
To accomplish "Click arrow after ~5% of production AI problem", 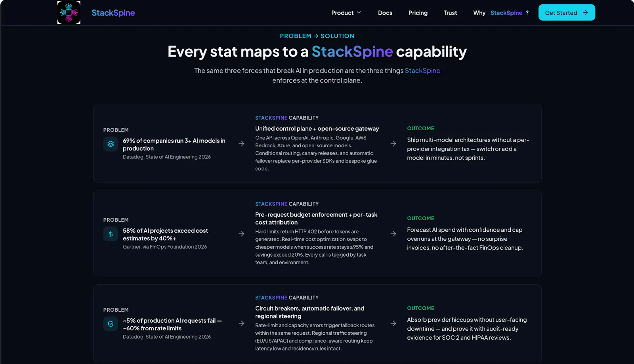I will click(241, 324).
